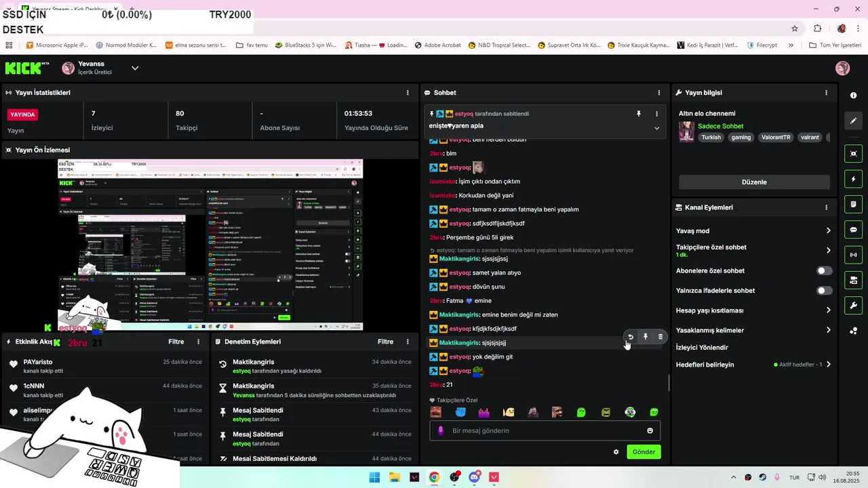Expand Yevanss channel dropdown chevron

(135, 68)
